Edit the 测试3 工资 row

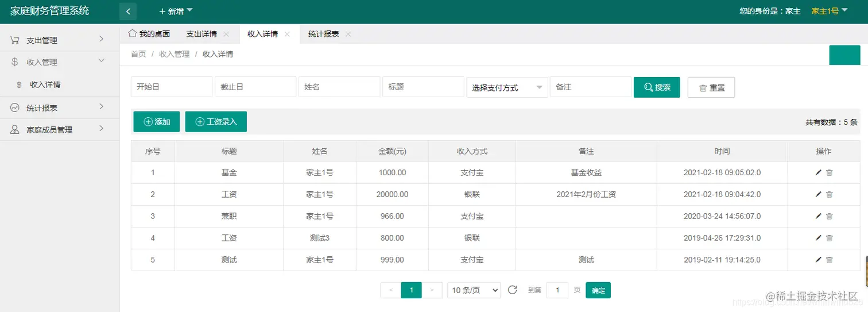(819, 238)
